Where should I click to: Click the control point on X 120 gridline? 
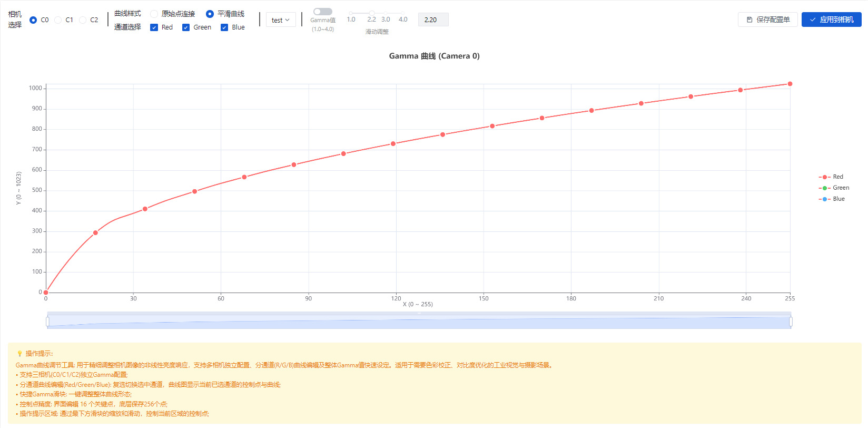coord(393,144)
